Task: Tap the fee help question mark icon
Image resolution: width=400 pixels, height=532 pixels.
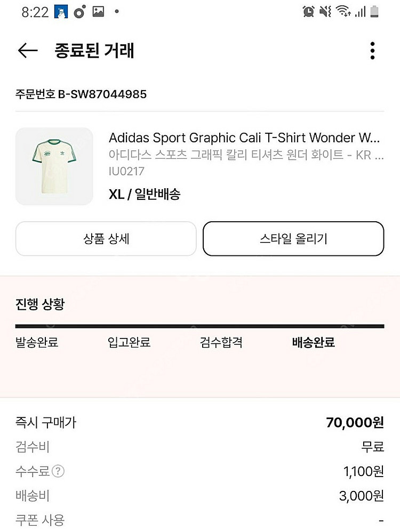Action: (x=59, y=471)
